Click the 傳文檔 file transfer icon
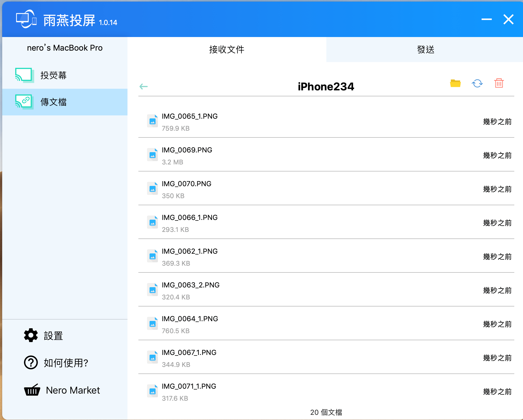The height and width of the screenshot is (420, 523). (x=24, y=102)
